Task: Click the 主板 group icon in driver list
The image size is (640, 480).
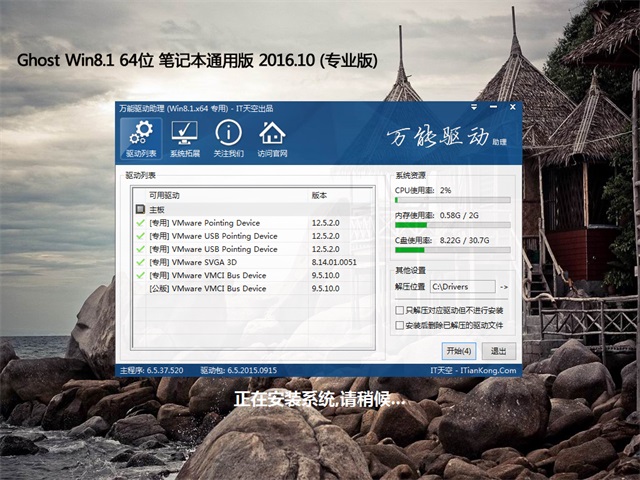Action: (x=140, y=210)
